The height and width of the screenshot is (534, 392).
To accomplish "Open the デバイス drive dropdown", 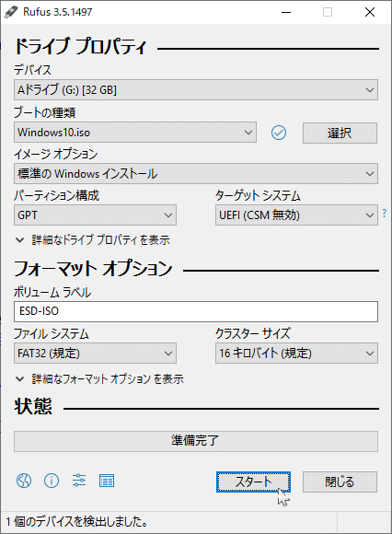I will (x=196, y=90).
